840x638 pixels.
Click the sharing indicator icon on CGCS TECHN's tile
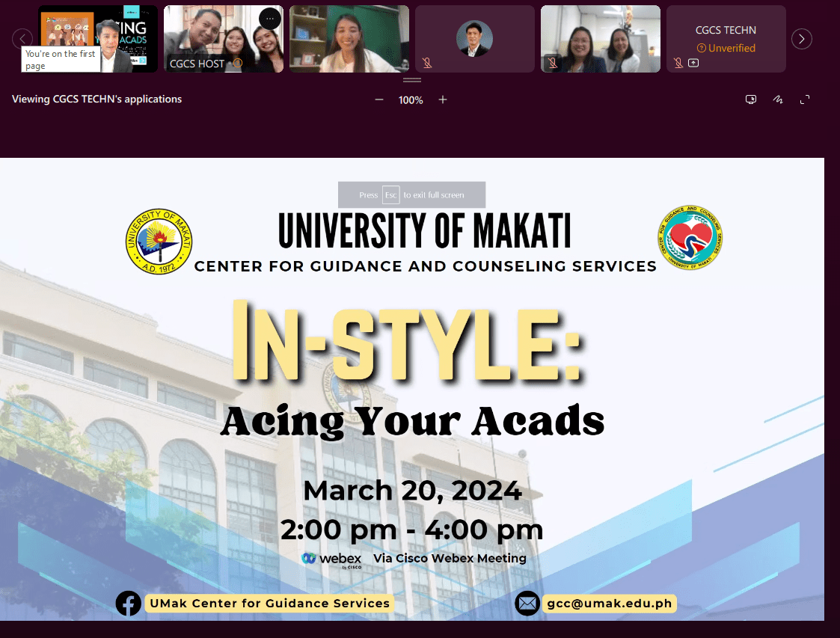tap(693, 63)
